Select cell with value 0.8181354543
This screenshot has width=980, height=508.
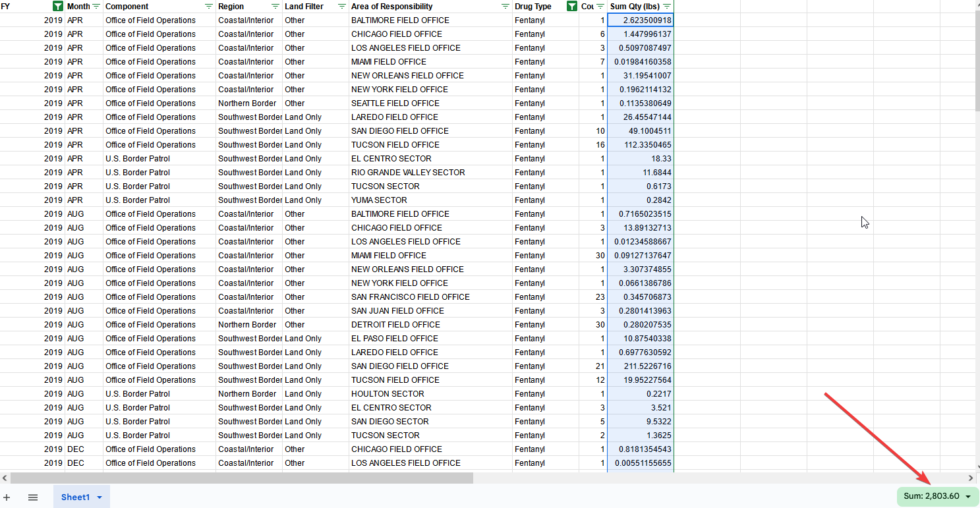[641, 449]
